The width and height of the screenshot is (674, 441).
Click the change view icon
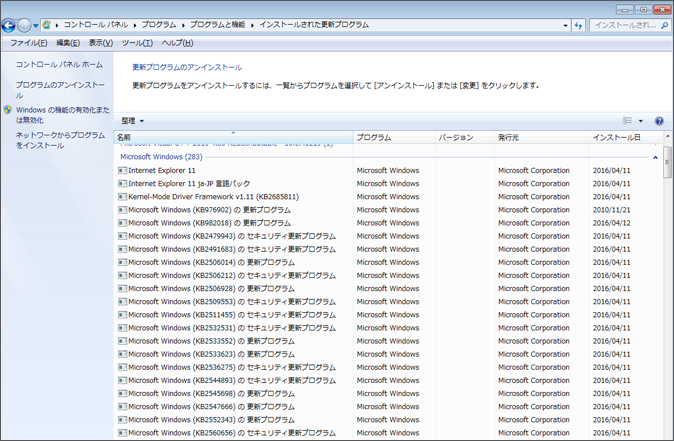click(627, 121)
